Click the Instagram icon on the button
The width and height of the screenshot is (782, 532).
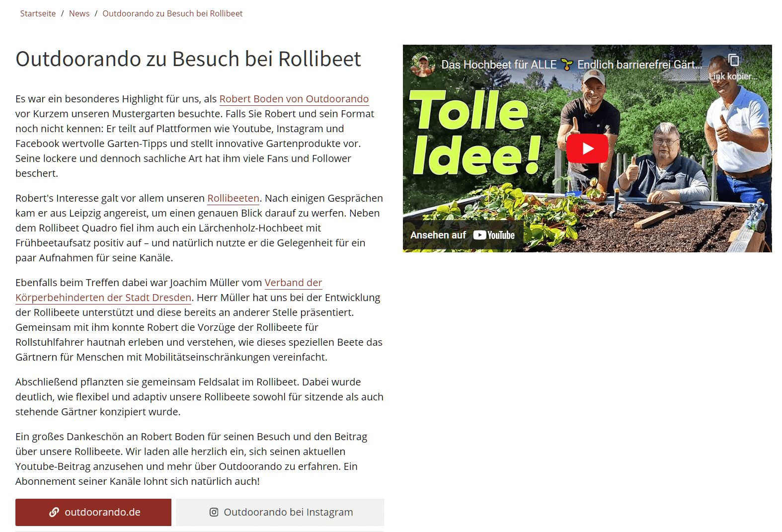[x=214, y=512]
